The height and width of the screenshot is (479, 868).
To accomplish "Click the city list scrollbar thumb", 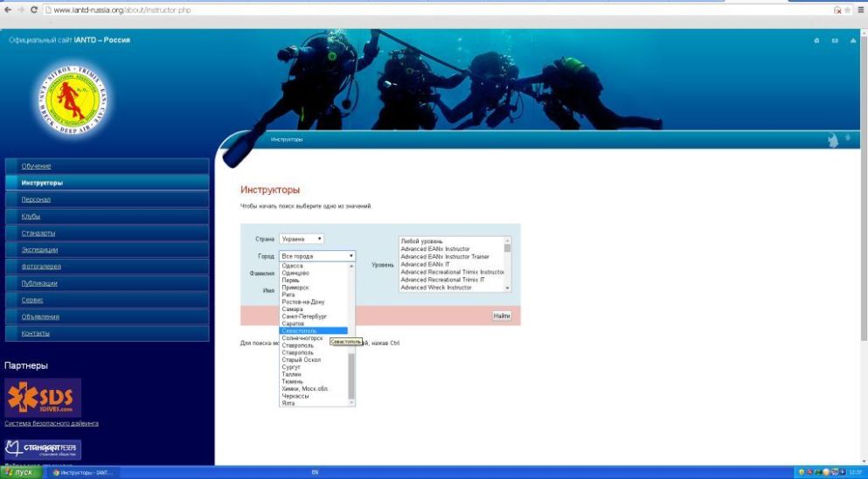I will point(351,377).
